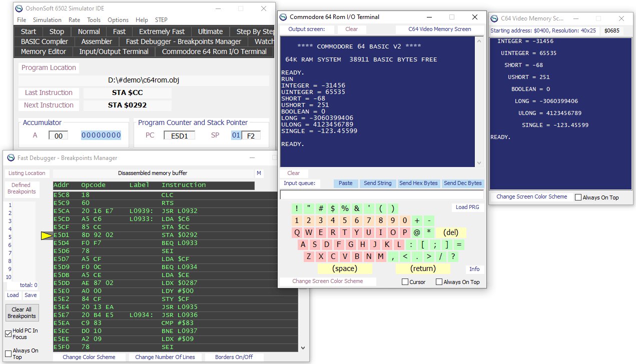This screenshot has height=364, width=636.
Task: Click the * key on the virtual keyboard
Action: (x=429, y=232)
